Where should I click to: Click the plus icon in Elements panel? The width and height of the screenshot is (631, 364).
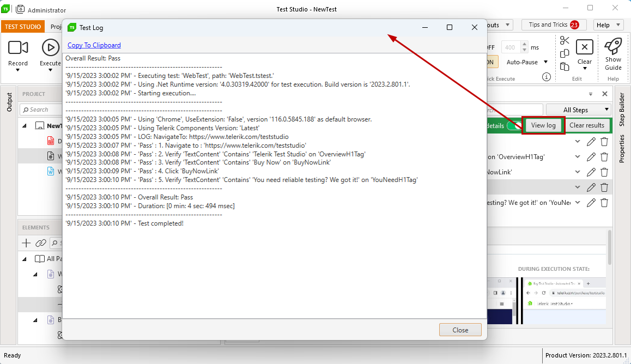[x=26, y=243]
